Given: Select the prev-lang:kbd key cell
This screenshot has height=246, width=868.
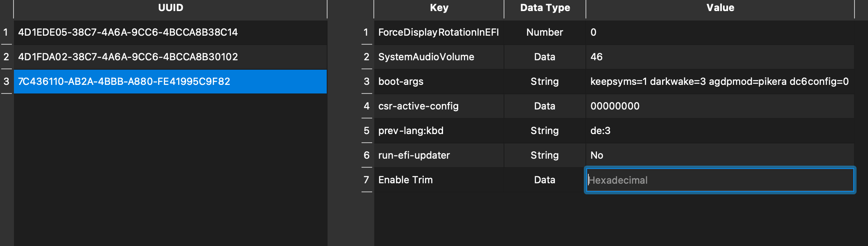Looking at the screenshot, I should click(x=411, y=131).
